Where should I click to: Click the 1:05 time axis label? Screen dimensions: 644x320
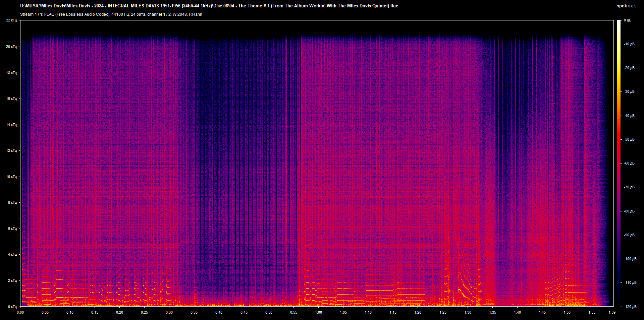pos(343,312)
